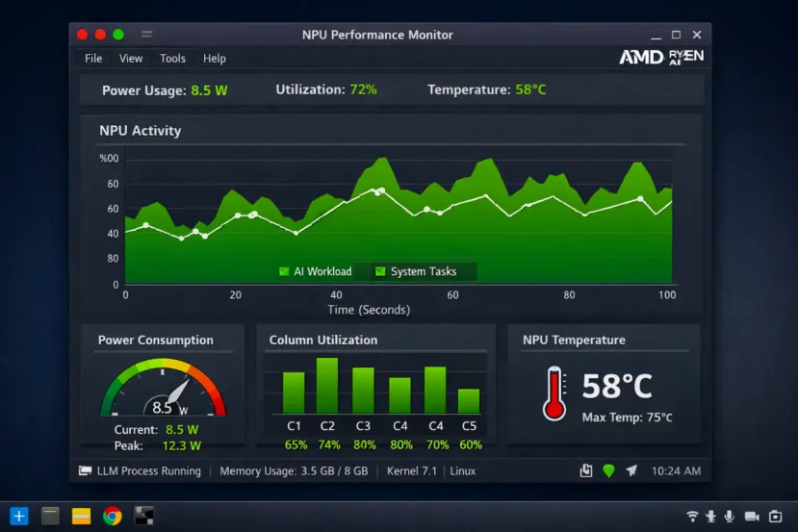The width and height of the screenshot is (798, 532).
Task: Open the Help menu
Action: (215, 59)
